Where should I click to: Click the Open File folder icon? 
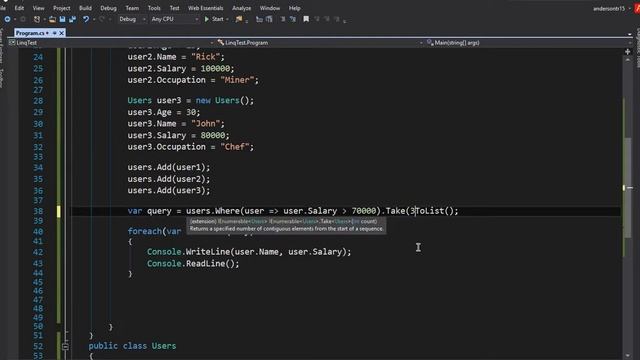[x=52, y=19]
